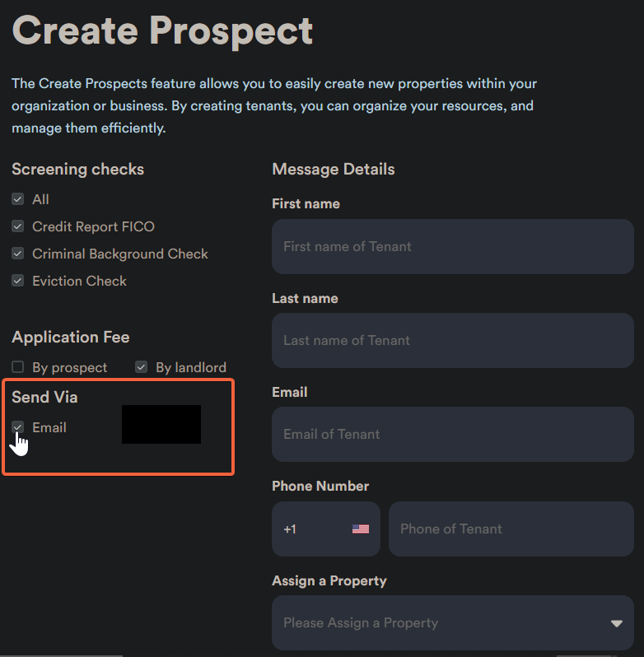
Task: Disable the Criminal Background Check checkbox
Action: click(18, 254)
